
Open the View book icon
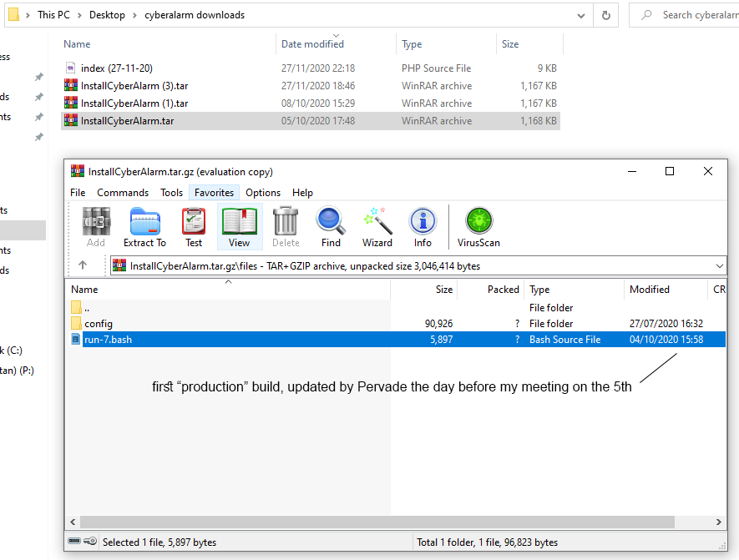pyautogui.click(x=239, y=226)
